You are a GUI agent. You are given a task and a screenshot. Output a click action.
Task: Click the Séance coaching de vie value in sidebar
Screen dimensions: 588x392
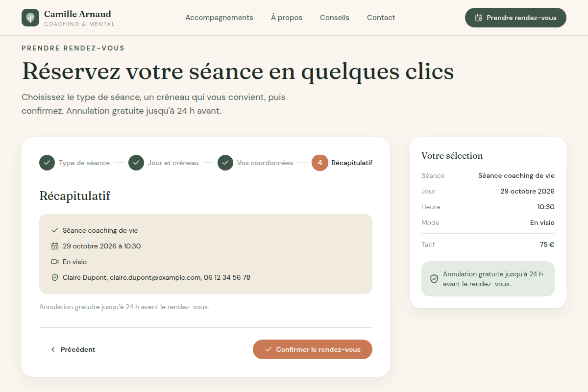pos(516,175)
